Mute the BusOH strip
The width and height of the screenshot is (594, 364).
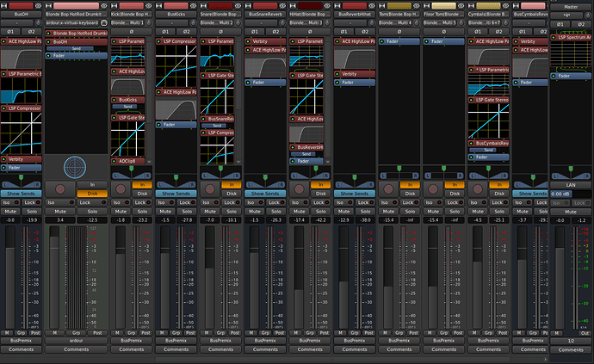pos(10,210)
